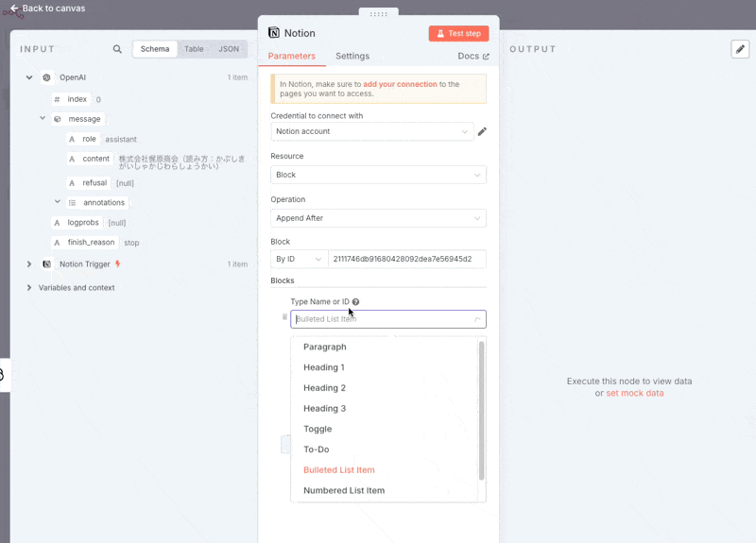Click the search icon in the Input panel
Image resolution: width=756 pixels, height=543 pixels.
117,49
